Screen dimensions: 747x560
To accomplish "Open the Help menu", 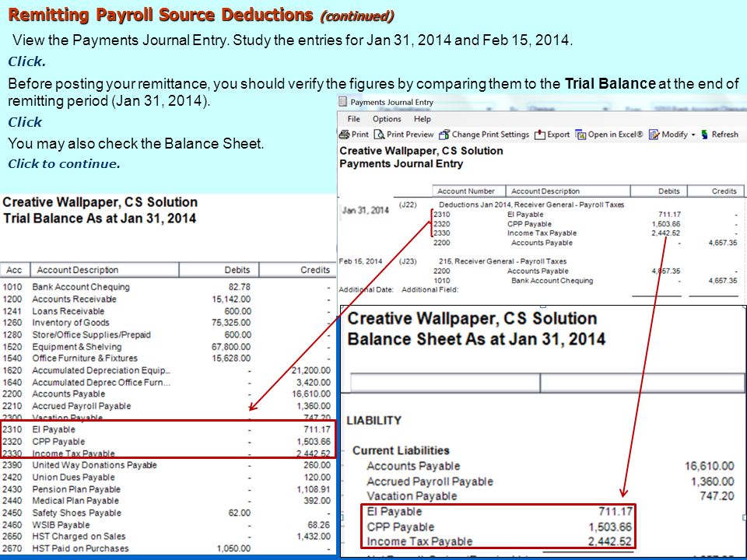I will click(422, 119).
